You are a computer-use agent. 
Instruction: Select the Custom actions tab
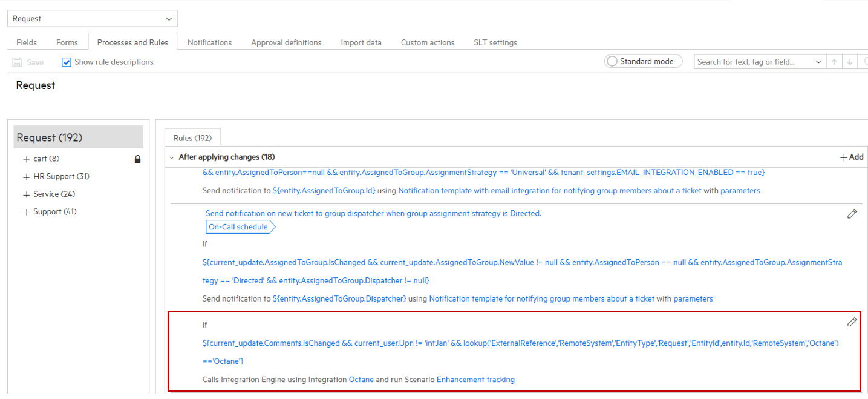point(427,42)
